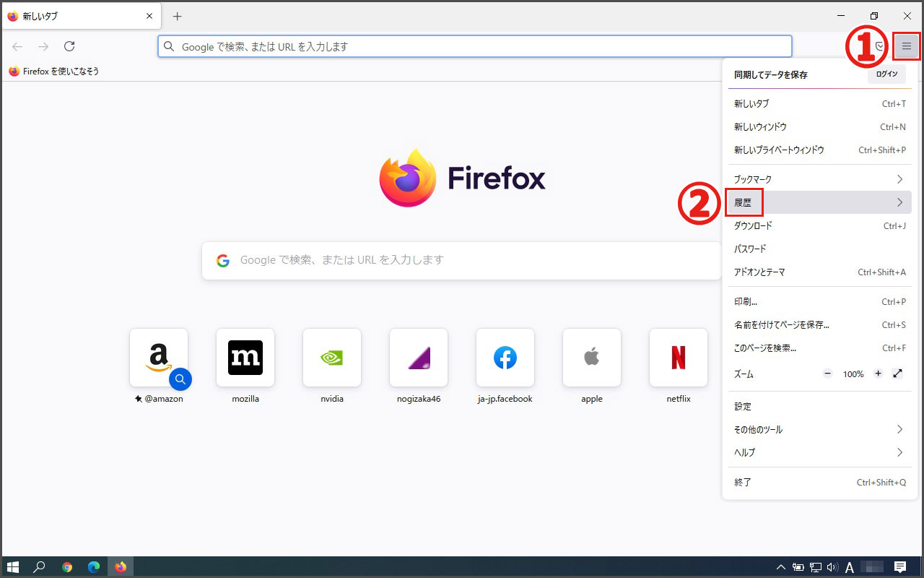Show hidden system tray icons

780,567
